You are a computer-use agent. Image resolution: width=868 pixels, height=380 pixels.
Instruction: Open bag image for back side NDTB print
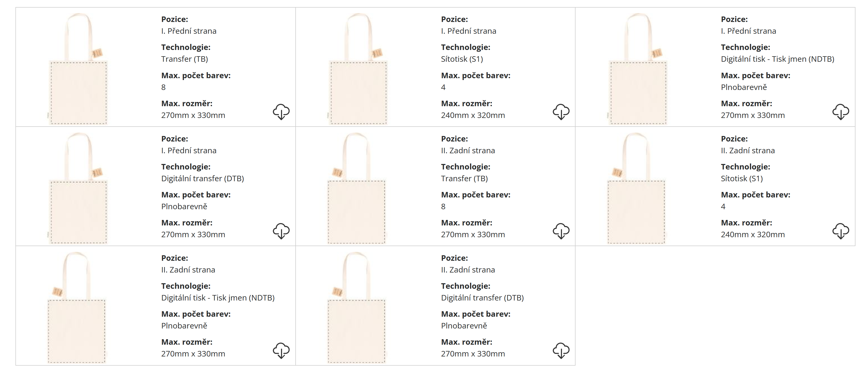77,308
